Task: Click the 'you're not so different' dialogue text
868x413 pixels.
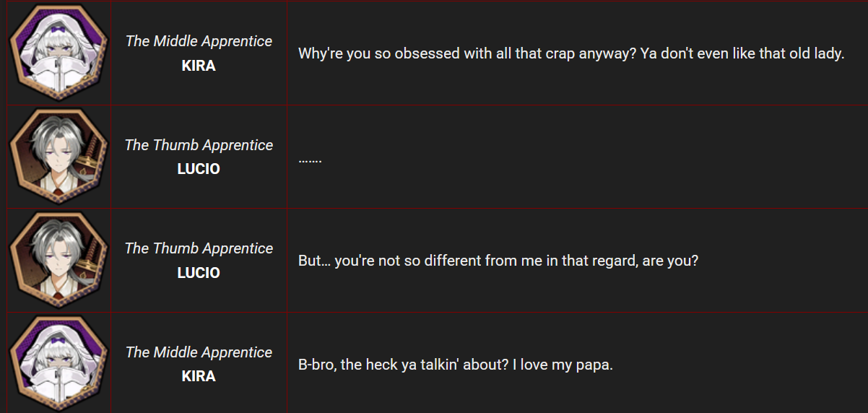Action: [x=498, y=261]
